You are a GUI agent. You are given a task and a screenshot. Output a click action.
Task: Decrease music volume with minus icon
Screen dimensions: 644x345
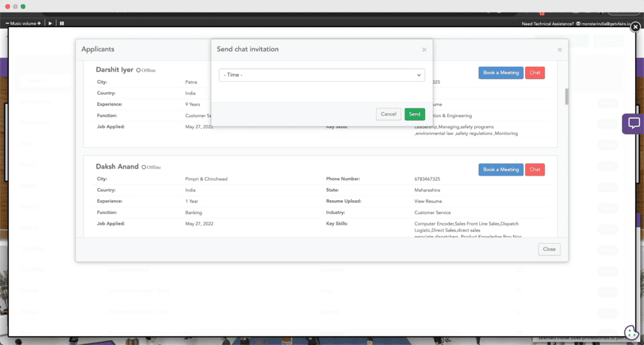coord(8,23)
